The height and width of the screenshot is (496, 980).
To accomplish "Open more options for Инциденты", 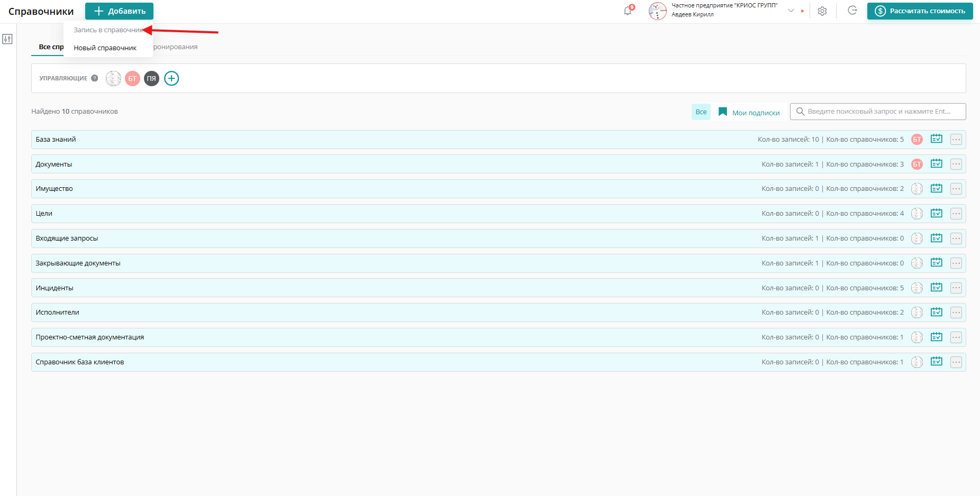I will [956, 288].
